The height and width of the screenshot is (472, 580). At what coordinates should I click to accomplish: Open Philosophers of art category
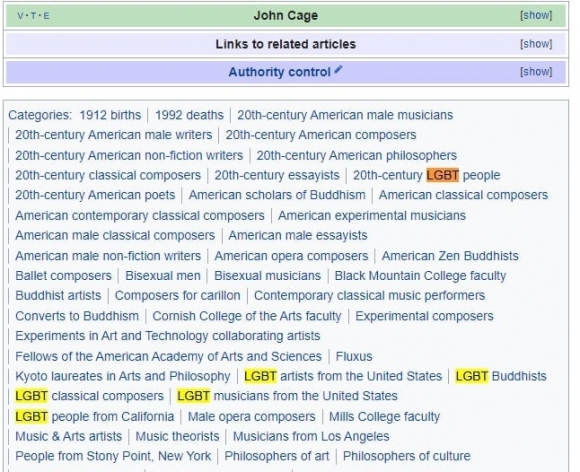(277, 456)
